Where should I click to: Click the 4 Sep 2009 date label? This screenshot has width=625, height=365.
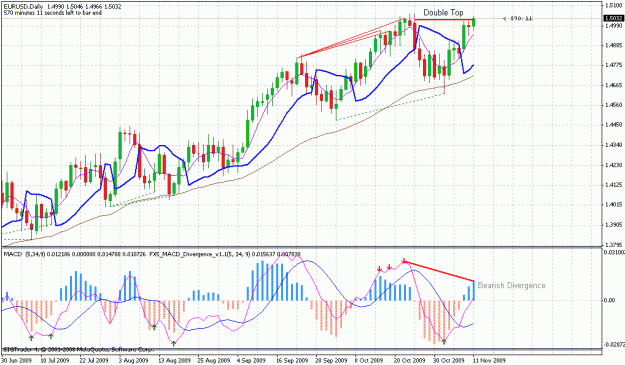[251, 361]
